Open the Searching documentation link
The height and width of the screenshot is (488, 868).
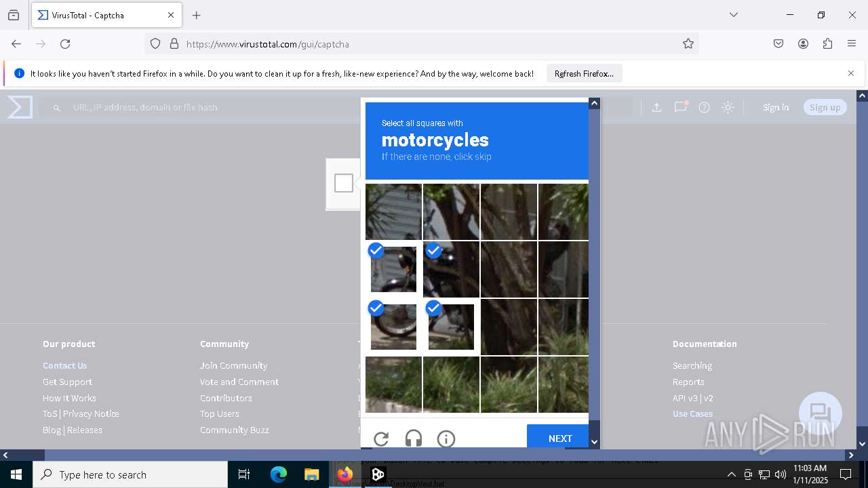click(692, 365)
